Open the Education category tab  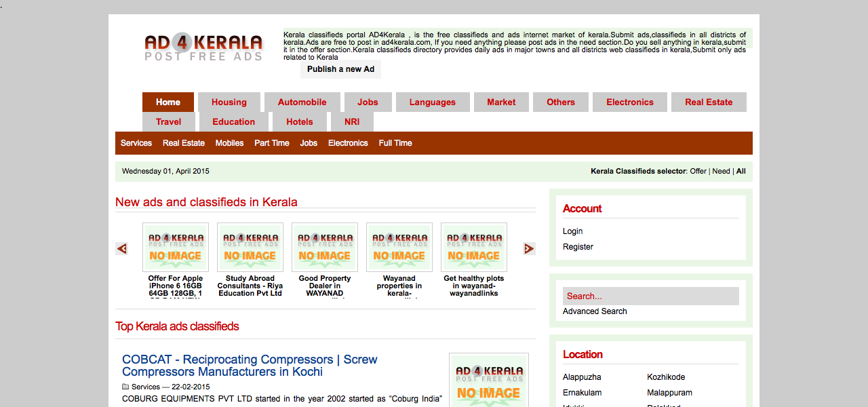234,122
